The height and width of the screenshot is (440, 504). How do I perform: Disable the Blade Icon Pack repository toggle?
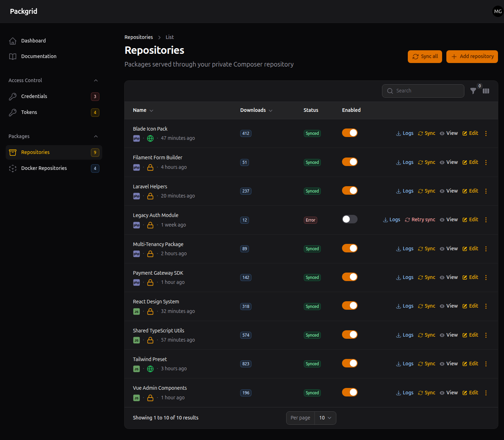(x=350, y=133)
